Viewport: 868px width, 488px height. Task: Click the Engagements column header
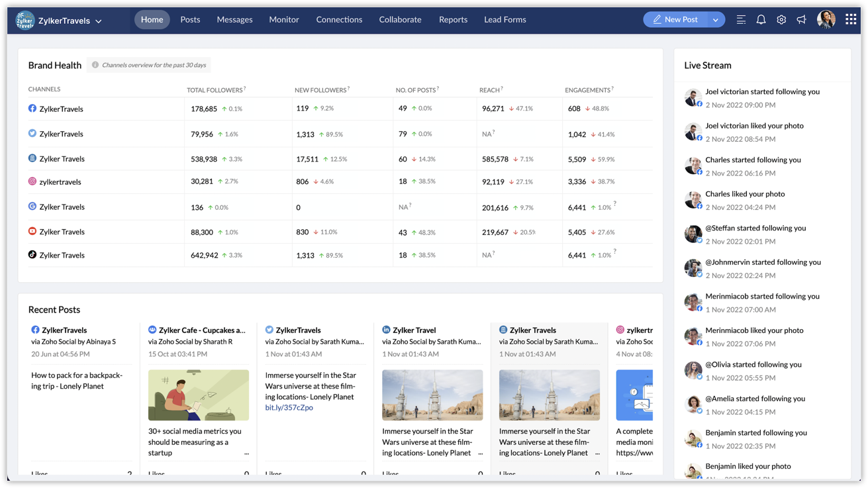pos(588,89)
